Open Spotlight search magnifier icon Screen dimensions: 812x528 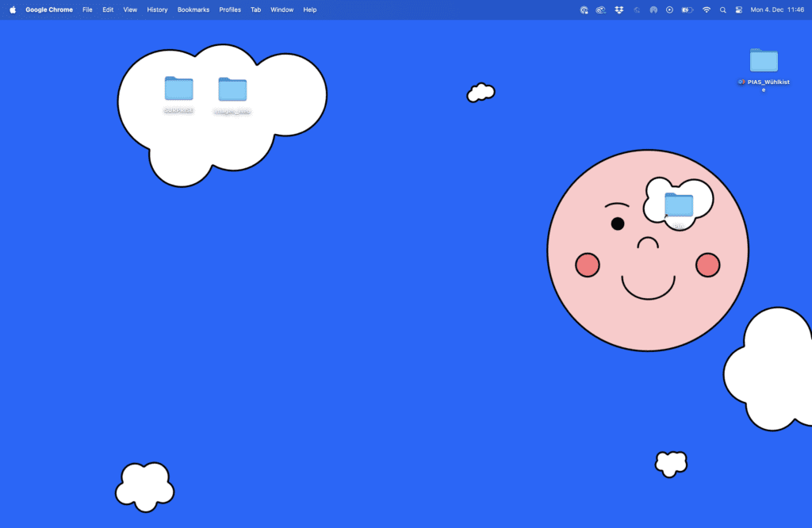click(x=722, y=10)
